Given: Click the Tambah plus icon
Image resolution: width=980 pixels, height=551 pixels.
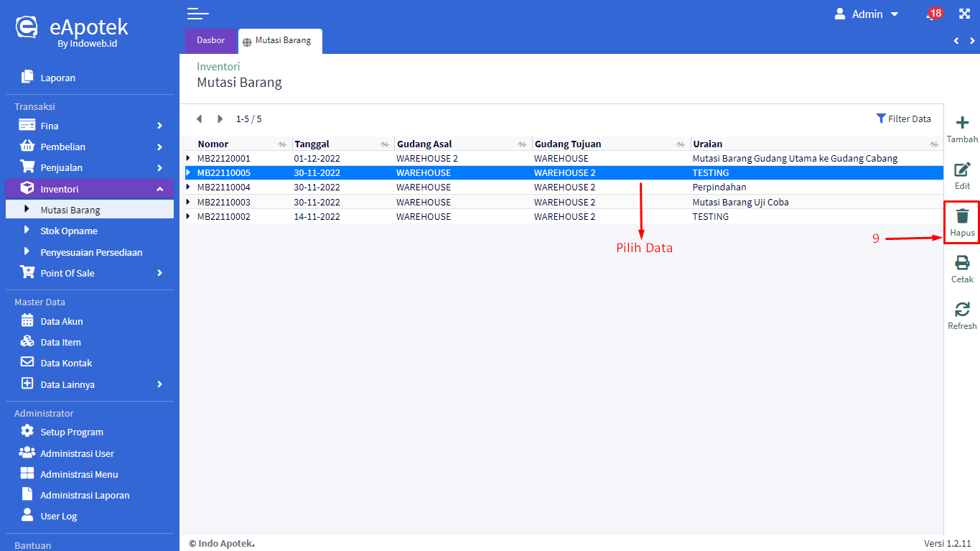Looking at the screenshot, I should 962,124.
